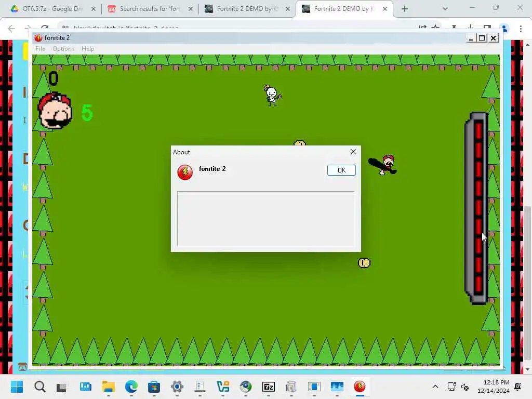
Task: Open Microsoft Store from the taskbar
Action: [x=154, y=387]
